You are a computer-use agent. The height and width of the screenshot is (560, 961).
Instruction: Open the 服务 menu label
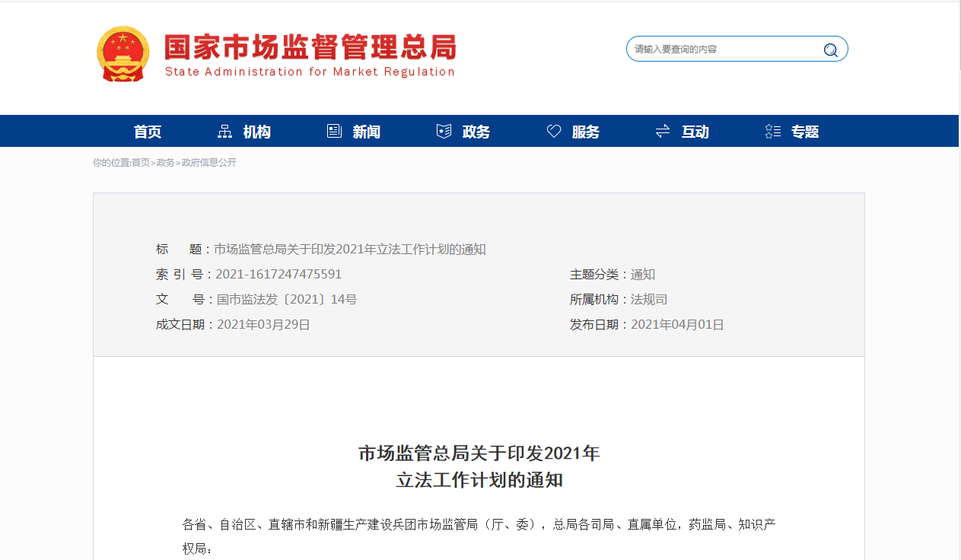pyautogui.click(x=586, y=132)
